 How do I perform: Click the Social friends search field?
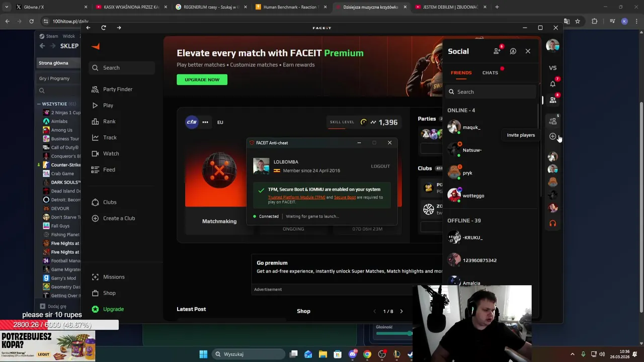tap(491, 92)
